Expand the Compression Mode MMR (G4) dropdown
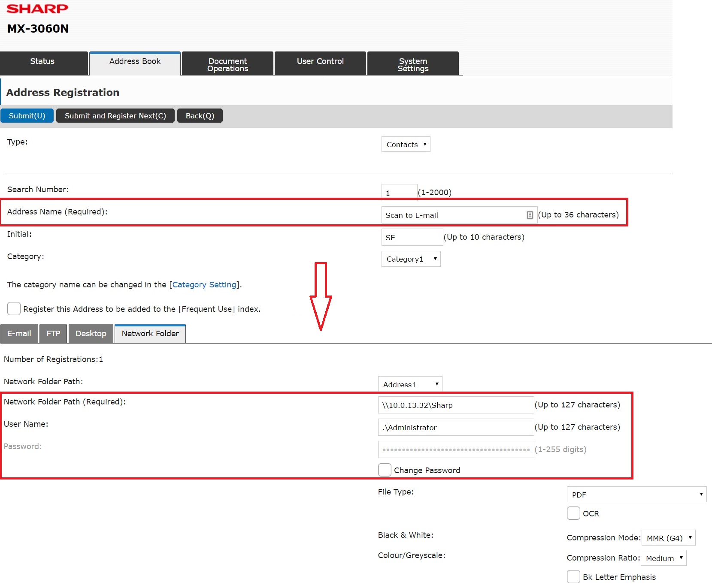This screenshot has width=712, height=588. click(x=668, y=538)
